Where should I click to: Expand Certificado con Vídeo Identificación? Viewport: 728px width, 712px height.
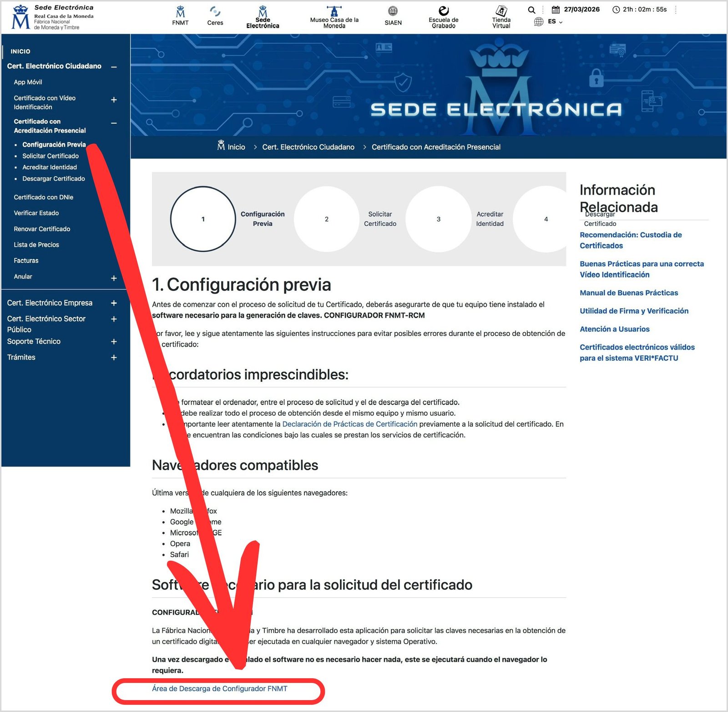tap(114, 100)
